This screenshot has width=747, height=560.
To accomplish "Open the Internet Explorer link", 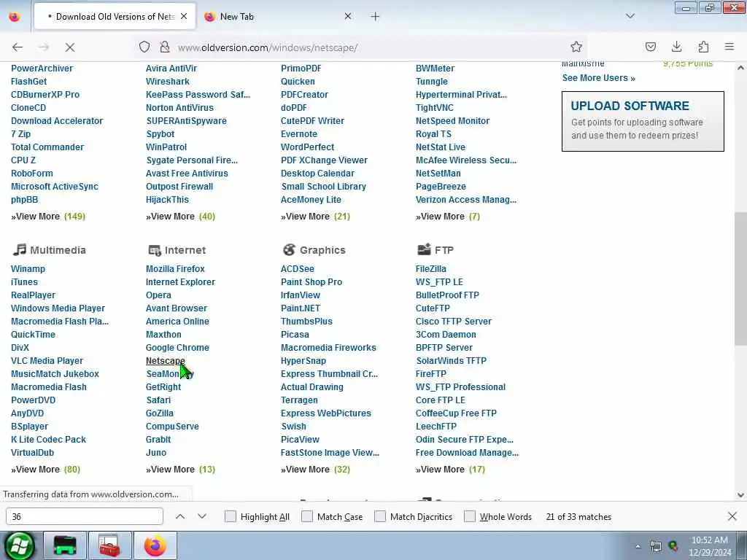I will tap(181, 282).
